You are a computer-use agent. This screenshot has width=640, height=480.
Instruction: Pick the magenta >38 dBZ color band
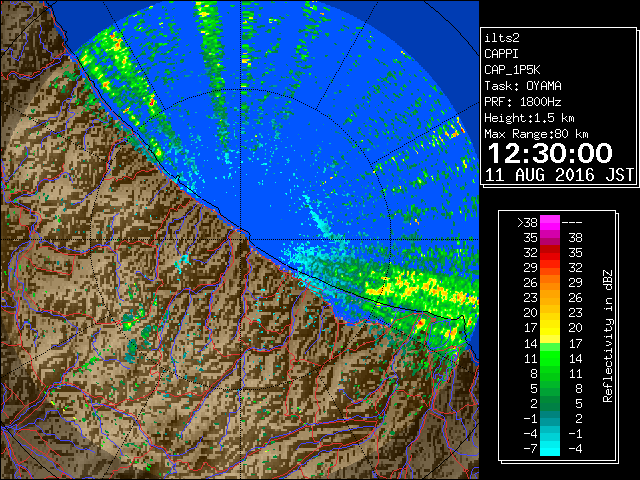[550, 223]
